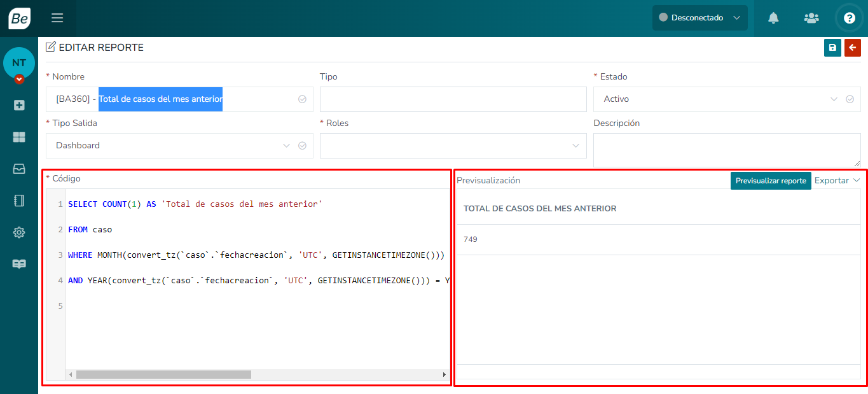Click the help question mark icon
868x394 pixels.
click(x=849, y=18)
